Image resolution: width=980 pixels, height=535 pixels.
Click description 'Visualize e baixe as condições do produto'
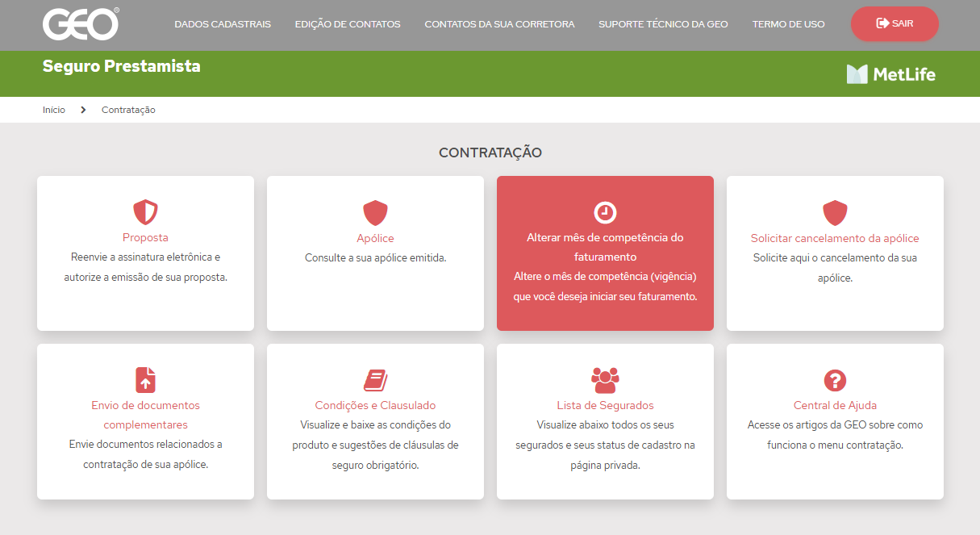click(375, 445)
